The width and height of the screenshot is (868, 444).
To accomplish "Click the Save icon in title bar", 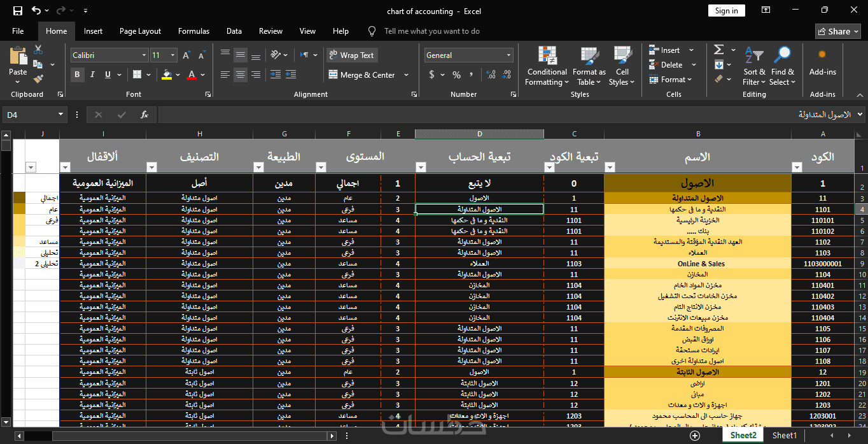I will click(x=18, y=11).
